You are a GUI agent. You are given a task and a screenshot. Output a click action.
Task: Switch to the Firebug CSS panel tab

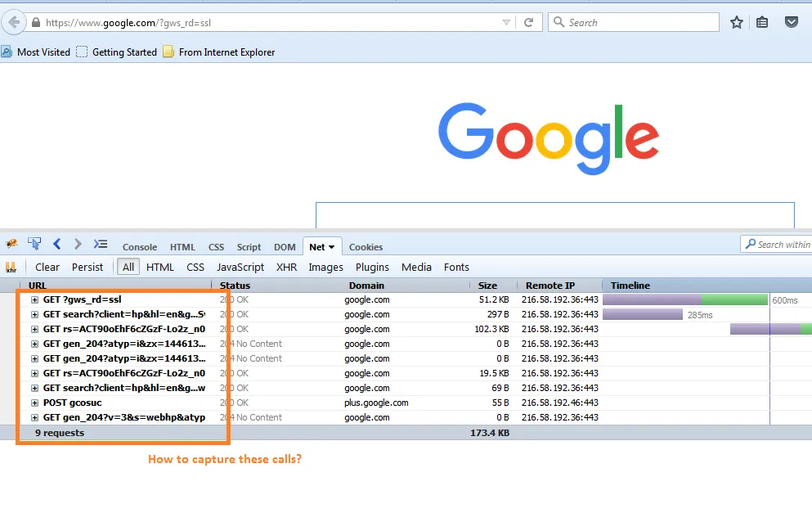[x=216, y=247]
